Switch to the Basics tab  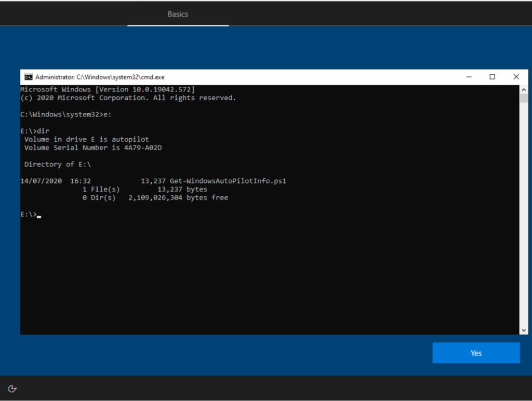(x=178, y=14)
